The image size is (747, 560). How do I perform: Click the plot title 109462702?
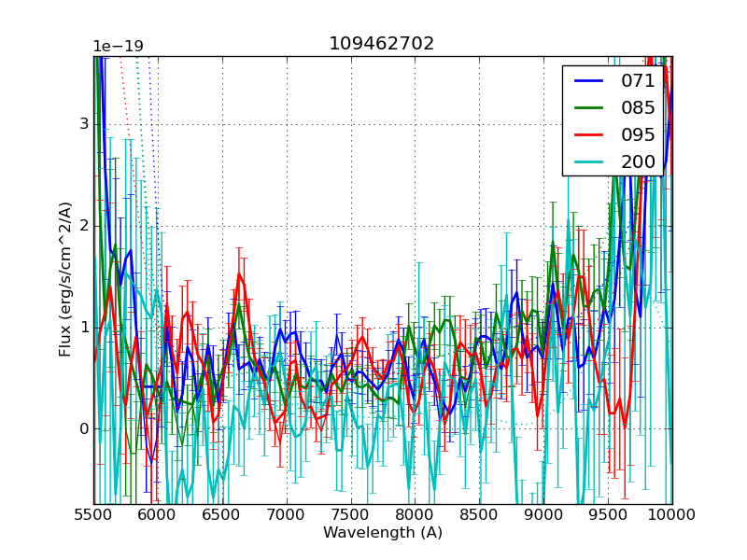[382, 44]
